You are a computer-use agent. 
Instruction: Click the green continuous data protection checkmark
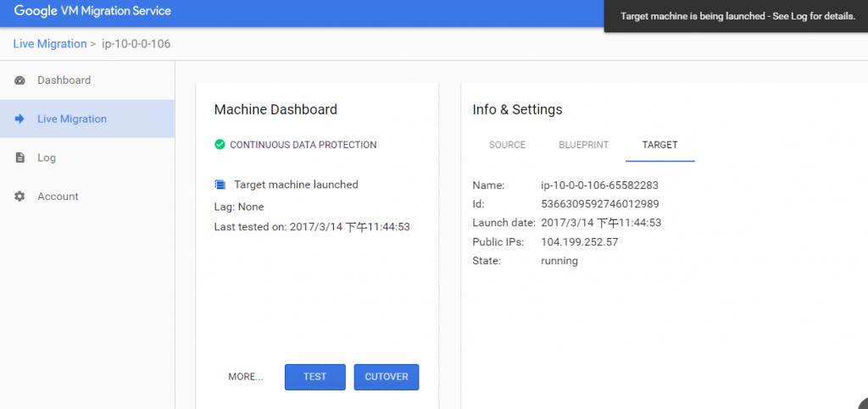220,145
